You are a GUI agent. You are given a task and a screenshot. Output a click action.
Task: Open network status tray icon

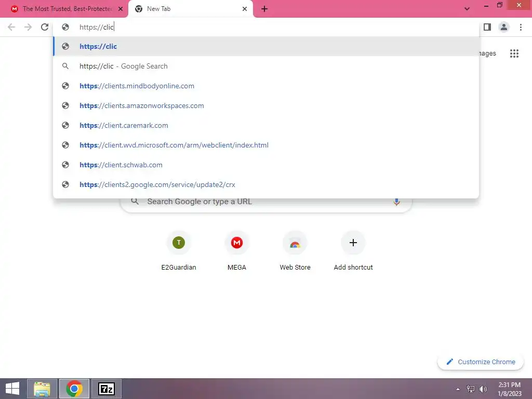[x=471, y=389]
